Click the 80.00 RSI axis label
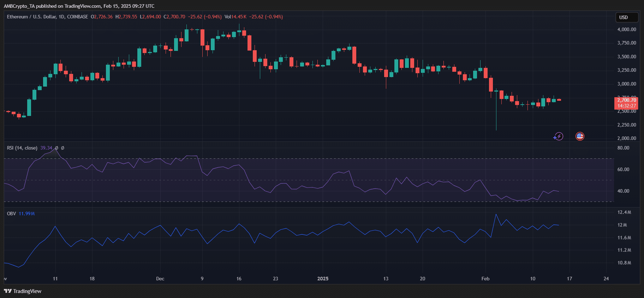This screenshot has height=298, width=644. (x=623, y=148)
